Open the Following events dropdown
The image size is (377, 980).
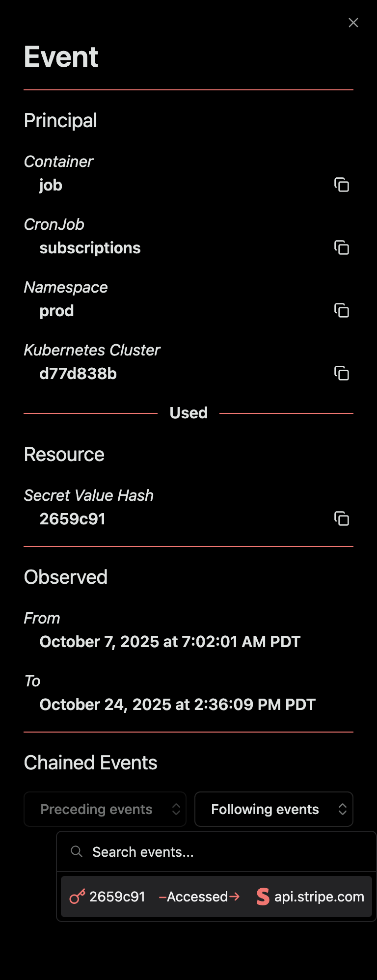click(273, 809)
